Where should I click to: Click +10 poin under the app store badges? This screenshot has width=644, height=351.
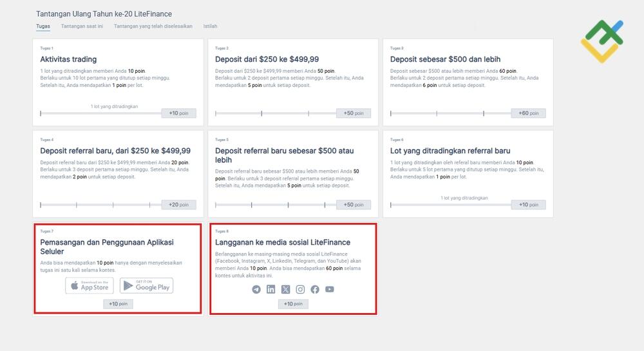click(118, 304)
